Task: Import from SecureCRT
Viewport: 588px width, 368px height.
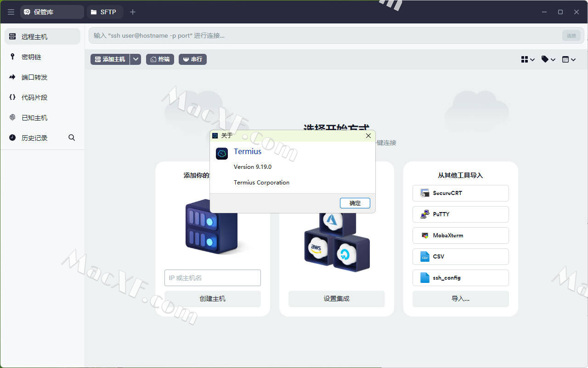Action: [461, 193]
